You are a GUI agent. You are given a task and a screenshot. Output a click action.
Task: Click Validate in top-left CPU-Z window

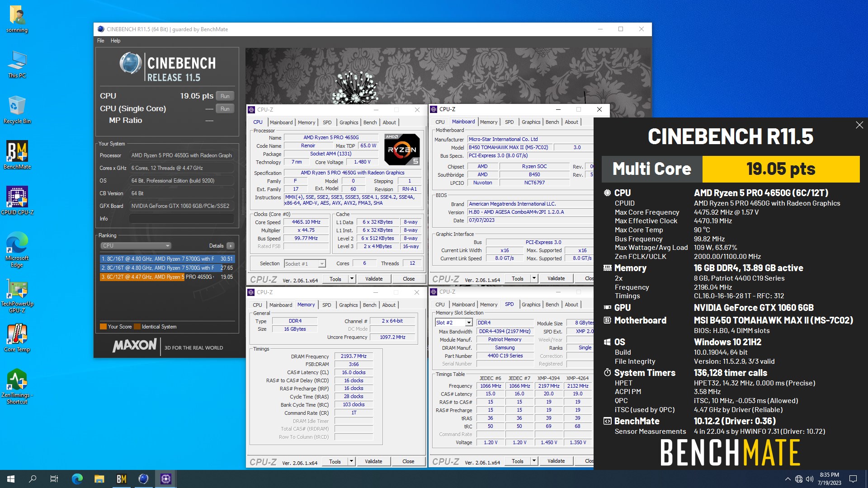pos(374,279)
